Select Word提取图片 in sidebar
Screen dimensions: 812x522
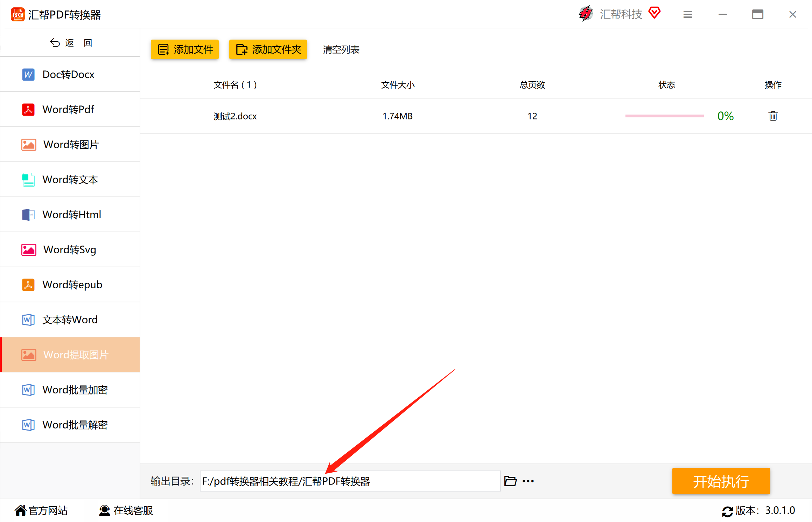pyautogui.click(x=70, y=355)
